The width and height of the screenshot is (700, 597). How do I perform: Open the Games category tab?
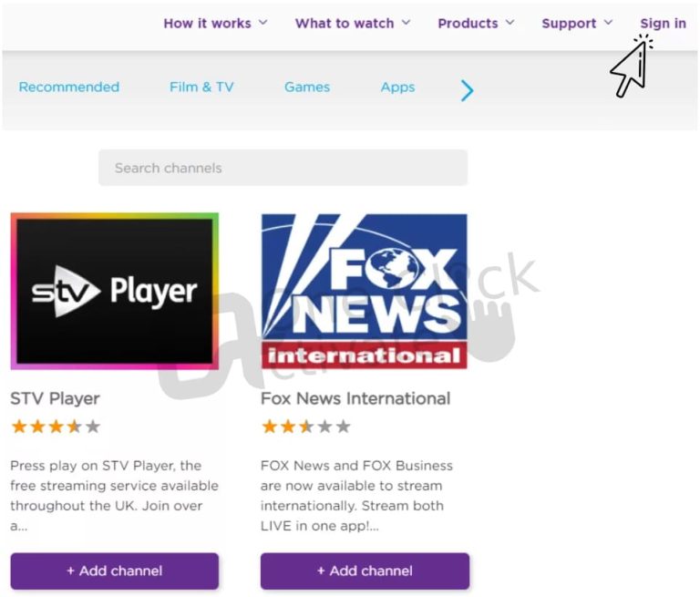[307, 87]
